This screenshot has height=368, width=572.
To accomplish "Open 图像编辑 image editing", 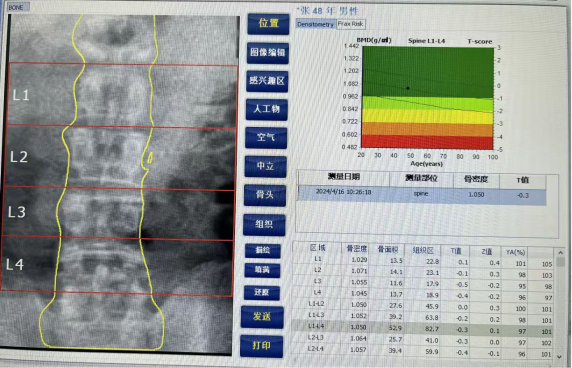I will 267,53.
